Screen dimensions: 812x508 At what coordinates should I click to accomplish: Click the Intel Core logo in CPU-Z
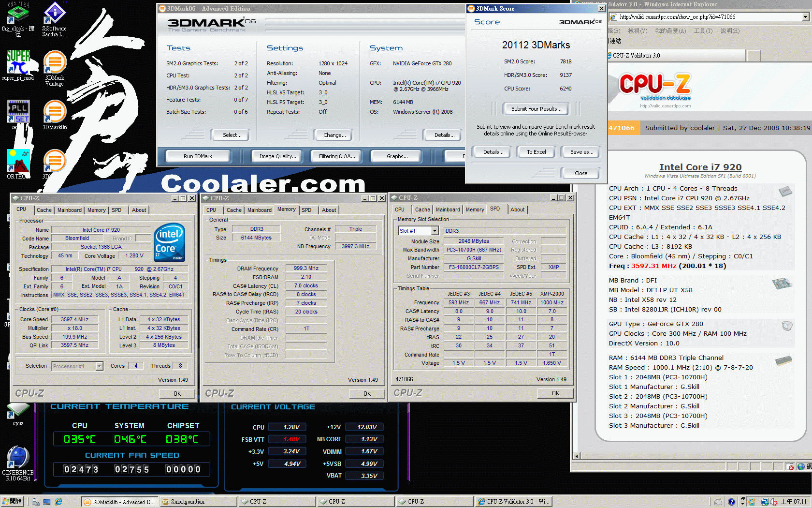tap(170, 242)
